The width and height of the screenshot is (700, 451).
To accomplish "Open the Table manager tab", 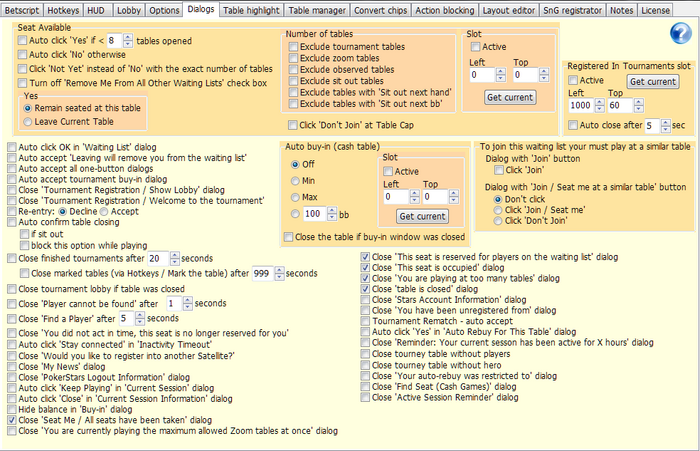I will [319, 9].
